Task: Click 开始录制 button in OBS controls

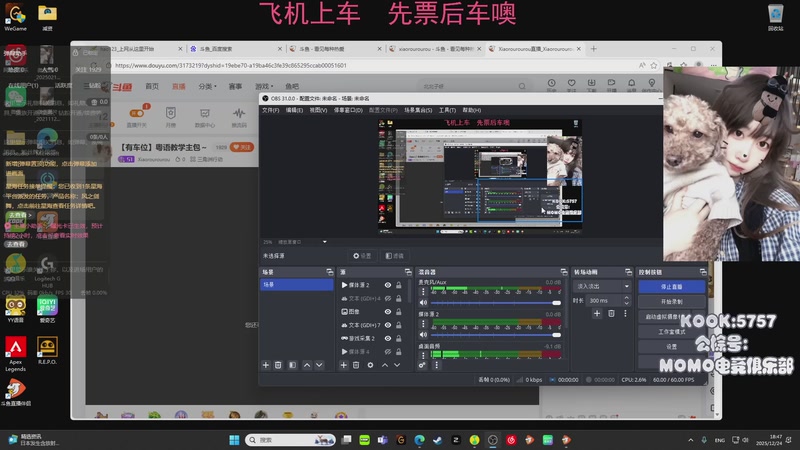Action: coord(671,302)
